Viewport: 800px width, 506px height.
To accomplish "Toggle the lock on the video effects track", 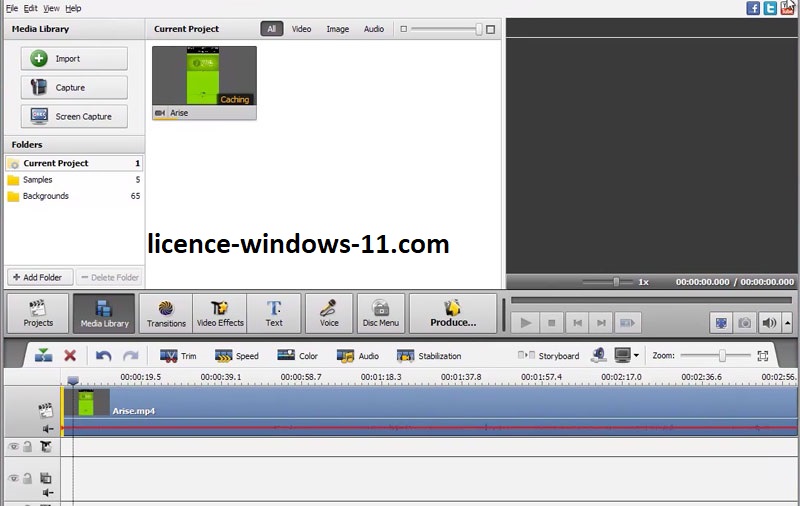I will 28,447.
